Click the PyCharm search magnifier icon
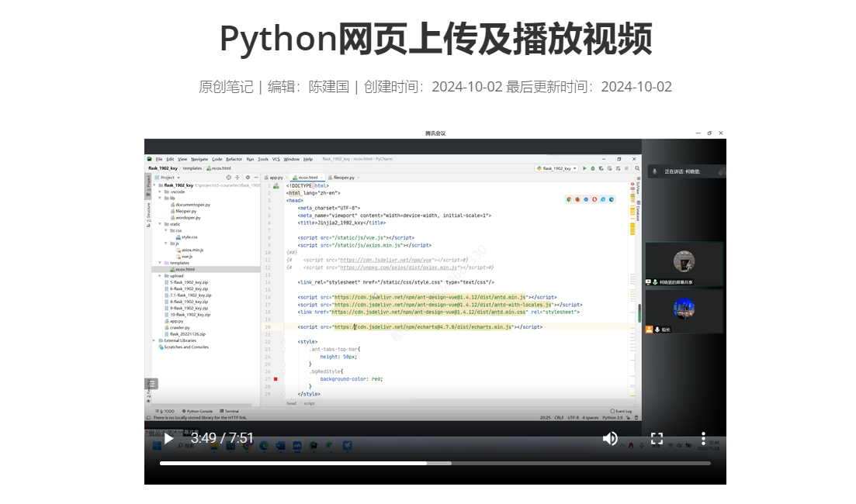 pyautogui.click(x=636, y=168)
